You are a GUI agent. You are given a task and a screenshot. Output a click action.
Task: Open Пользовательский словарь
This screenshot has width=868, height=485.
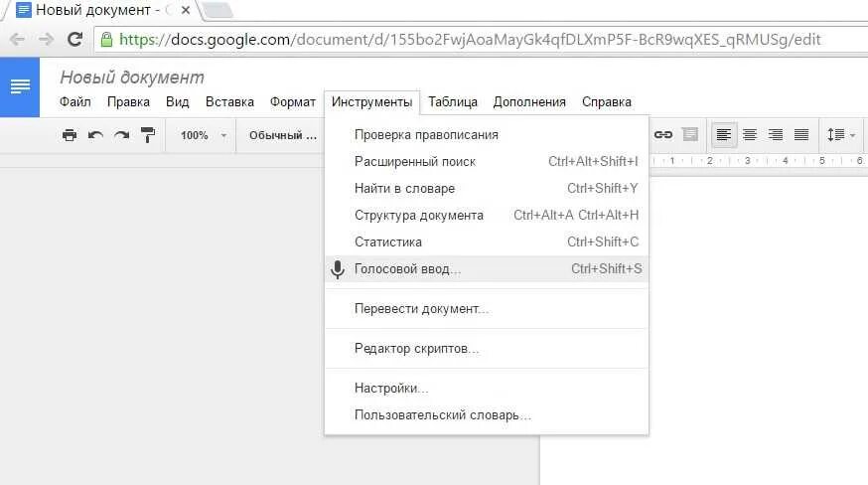(487, 415)
